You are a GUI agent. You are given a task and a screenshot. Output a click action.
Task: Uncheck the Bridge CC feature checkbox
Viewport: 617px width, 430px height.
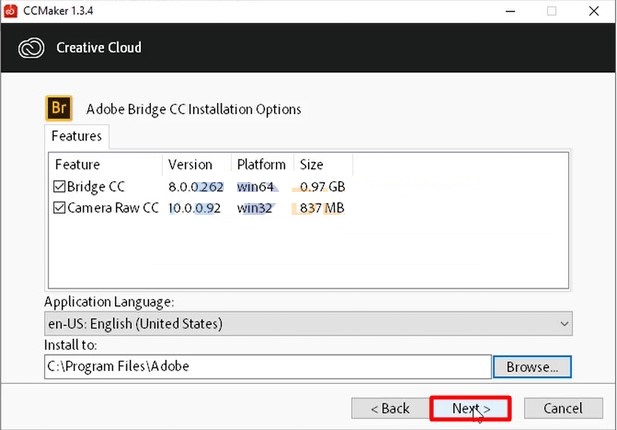point(59,187)
